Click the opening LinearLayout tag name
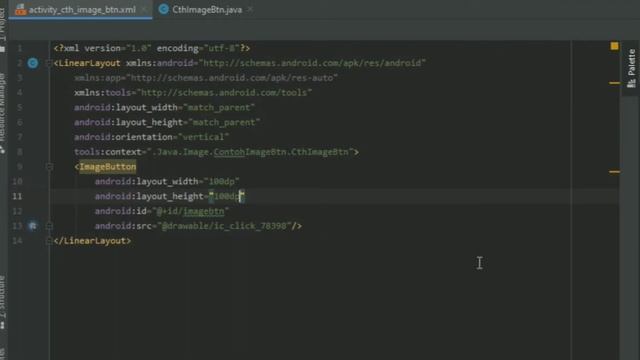This screenshot has height=360, width=640. tap(89, 63)
